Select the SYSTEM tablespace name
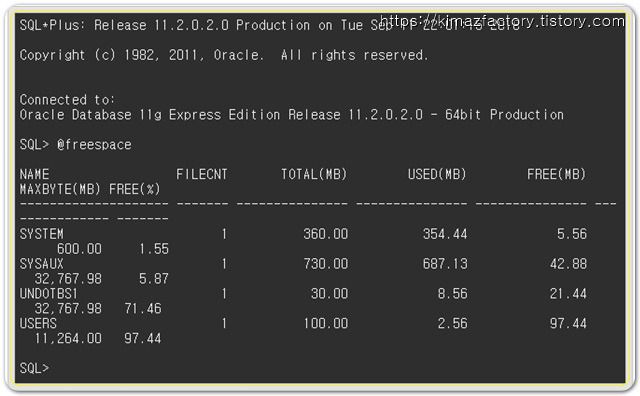The height and width of the screenshot is (396, 640). pyautogui.click(x=42, y=234)
